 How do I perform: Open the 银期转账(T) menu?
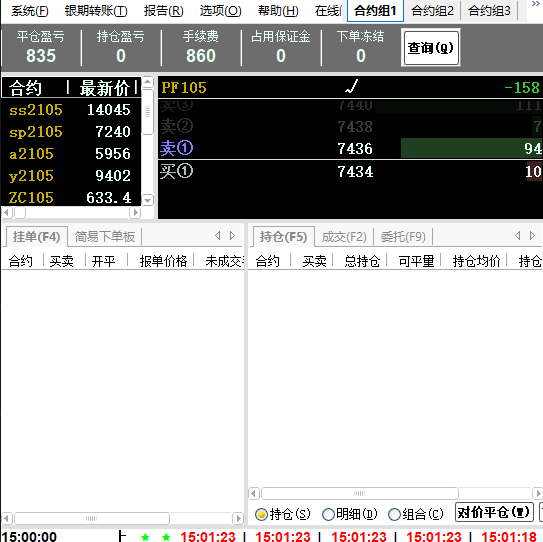96,11
